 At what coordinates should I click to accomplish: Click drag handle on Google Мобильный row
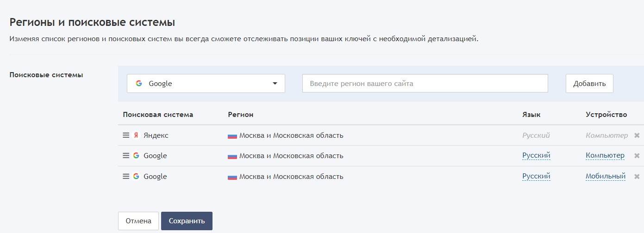[126, 177]
